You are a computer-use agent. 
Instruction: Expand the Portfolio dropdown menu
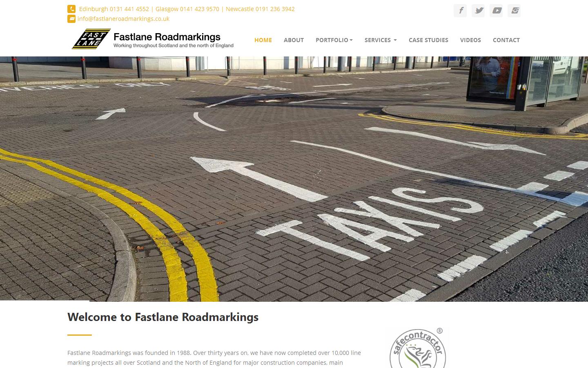click(334, 40)
